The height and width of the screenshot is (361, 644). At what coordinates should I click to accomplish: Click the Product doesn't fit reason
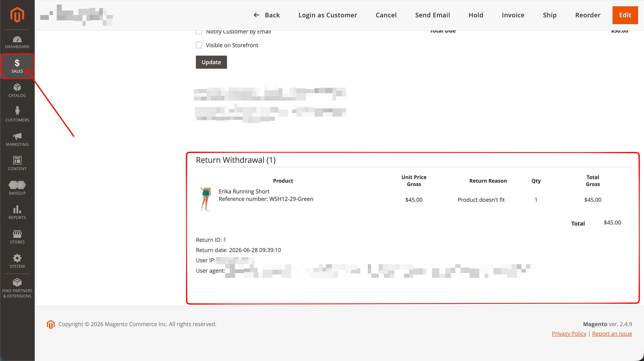481,200
